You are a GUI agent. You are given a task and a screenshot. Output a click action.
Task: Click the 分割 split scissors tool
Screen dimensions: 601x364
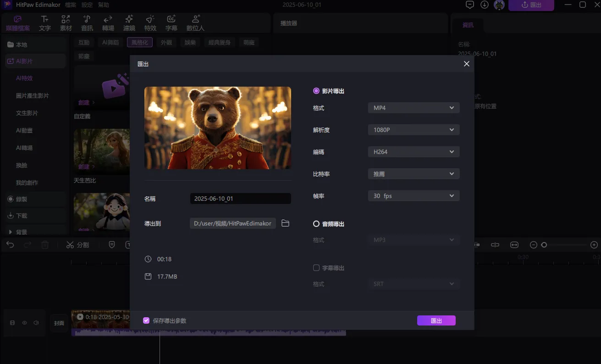77,245
